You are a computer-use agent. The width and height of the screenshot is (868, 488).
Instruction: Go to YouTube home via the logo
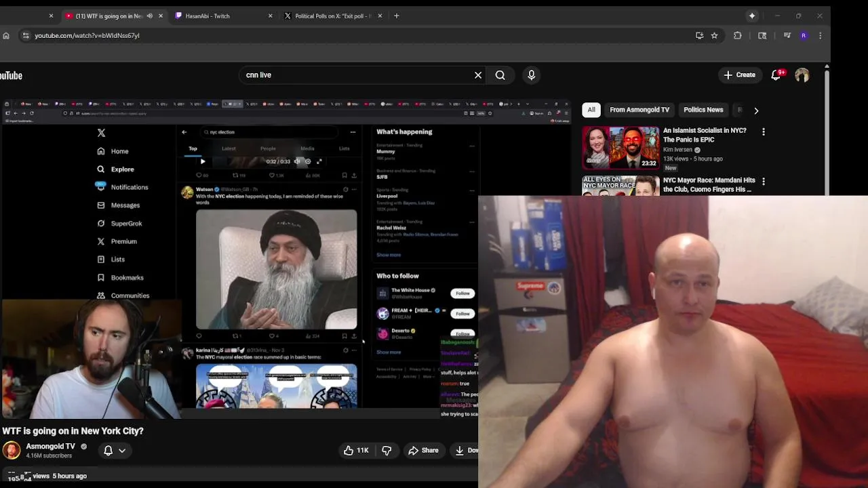point(11,75)
